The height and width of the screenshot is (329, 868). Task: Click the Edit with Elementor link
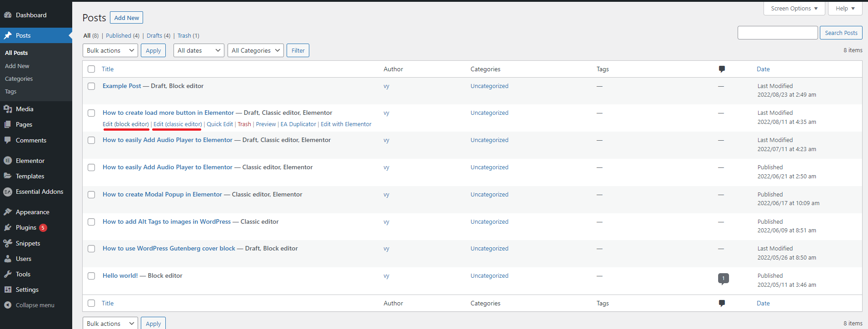[x=346, y=124]
